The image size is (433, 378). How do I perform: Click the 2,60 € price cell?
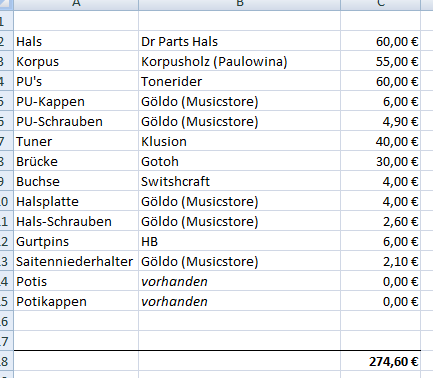[x=381, y=221]
